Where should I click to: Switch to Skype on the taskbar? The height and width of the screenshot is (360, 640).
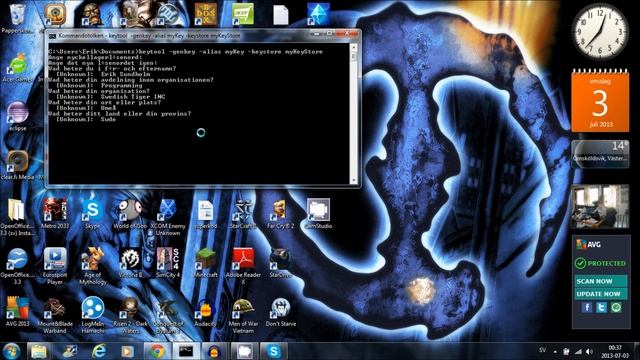point(273,351)
